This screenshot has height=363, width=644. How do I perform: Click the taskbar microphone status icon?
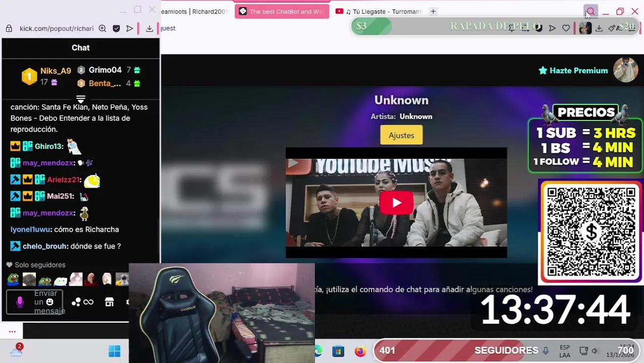tap(545, 351)
